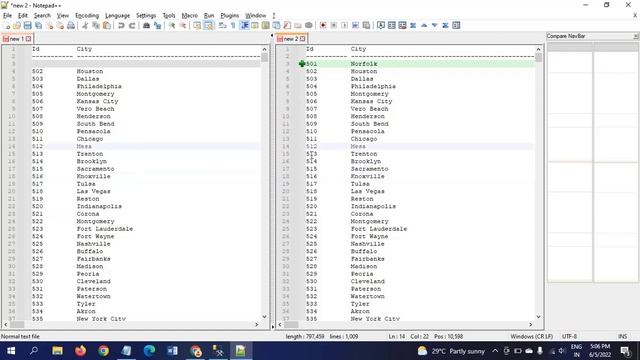Undo the last edit from the toolbar

[x=121, y=25]
